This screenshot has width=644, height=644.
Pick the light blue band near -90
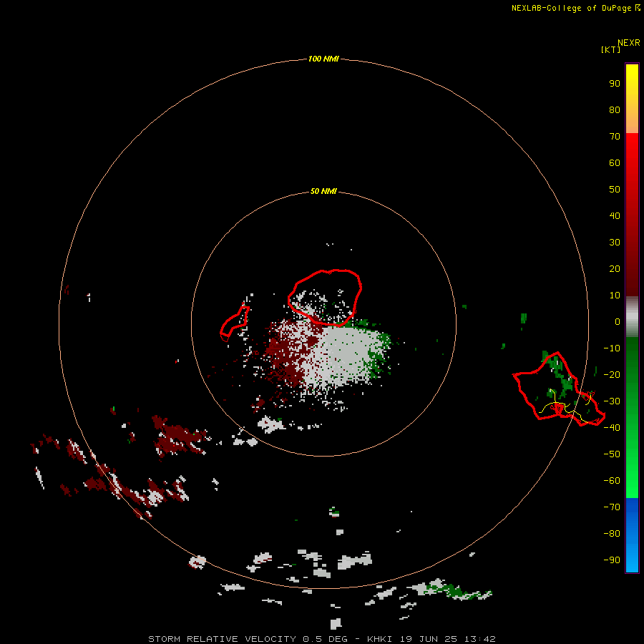[632, 559]
